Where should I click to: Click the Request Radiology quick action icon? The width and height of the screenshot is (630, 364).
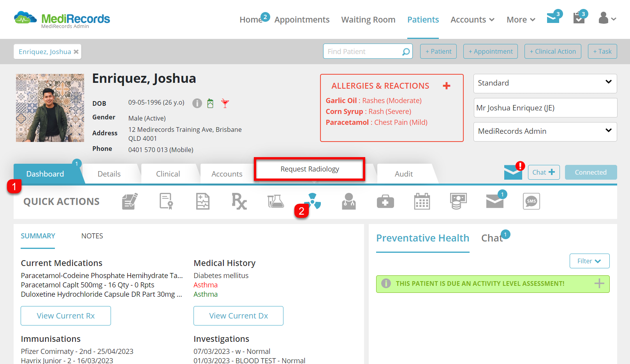[x=313, y=201]
